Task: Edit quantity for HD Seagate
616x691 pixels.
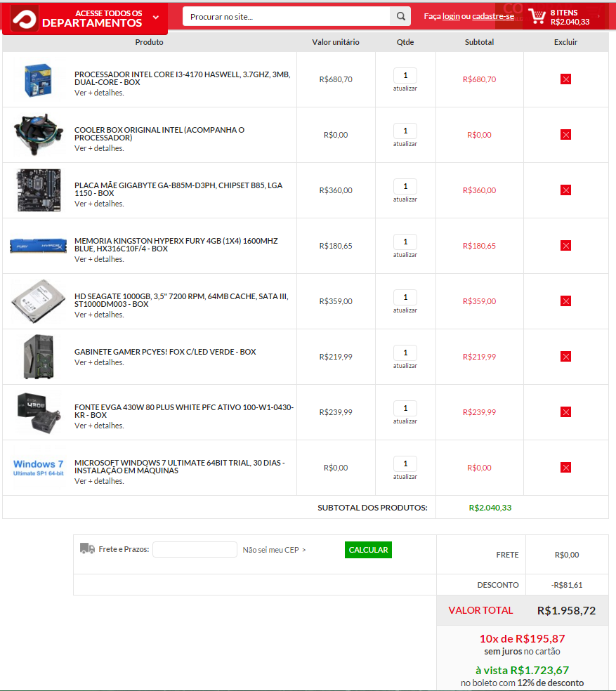Action: pos(405,298)
